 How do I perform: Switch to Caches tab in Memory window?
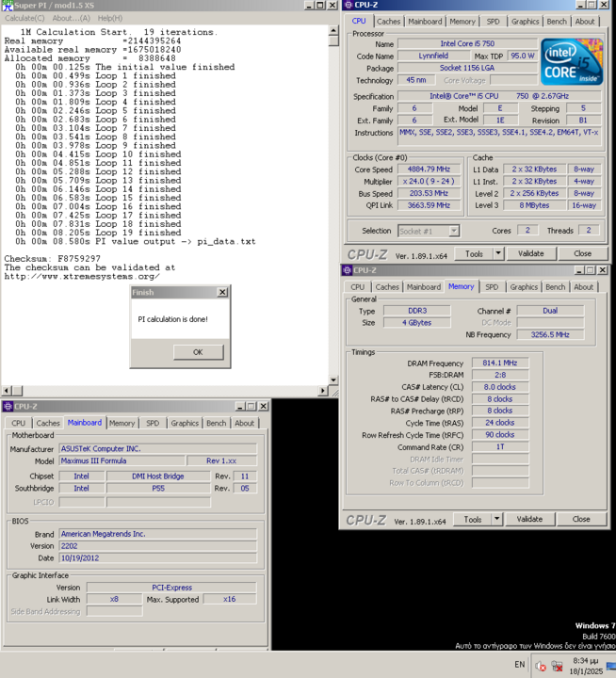click(387, 286)
